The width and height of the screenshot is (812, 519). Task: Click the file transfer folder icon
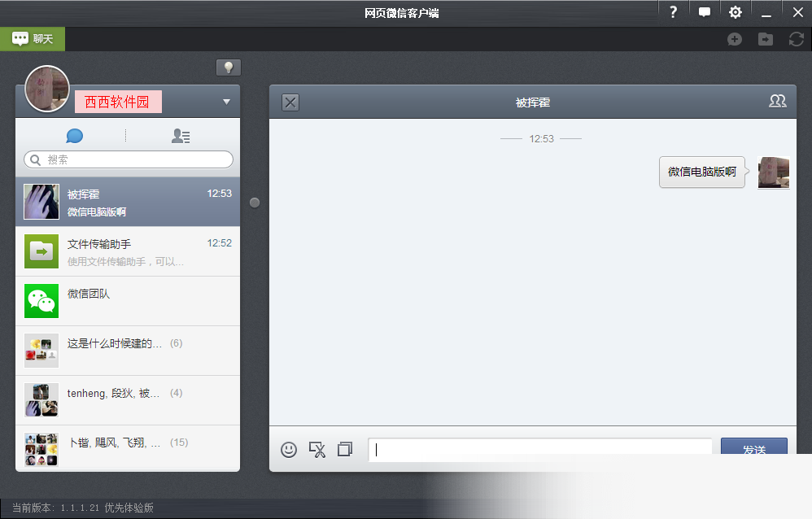pos(766,39)
